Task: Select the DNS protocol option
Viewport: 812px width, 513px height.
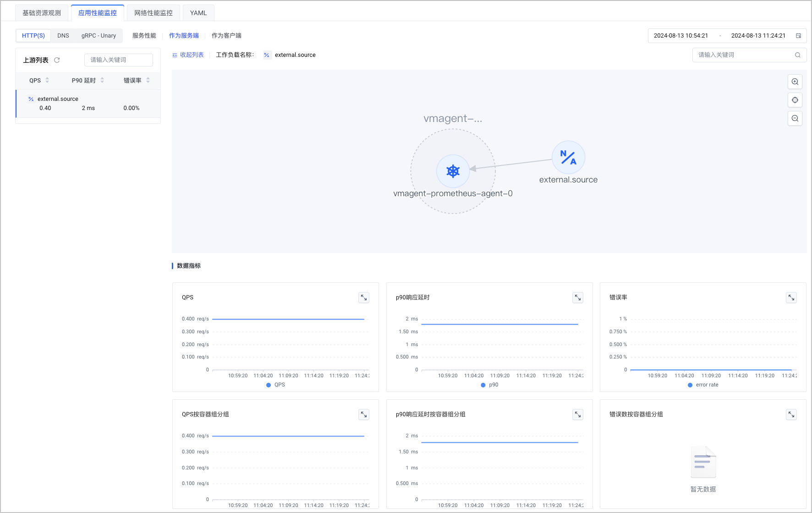Action: (x=63, y=36)
